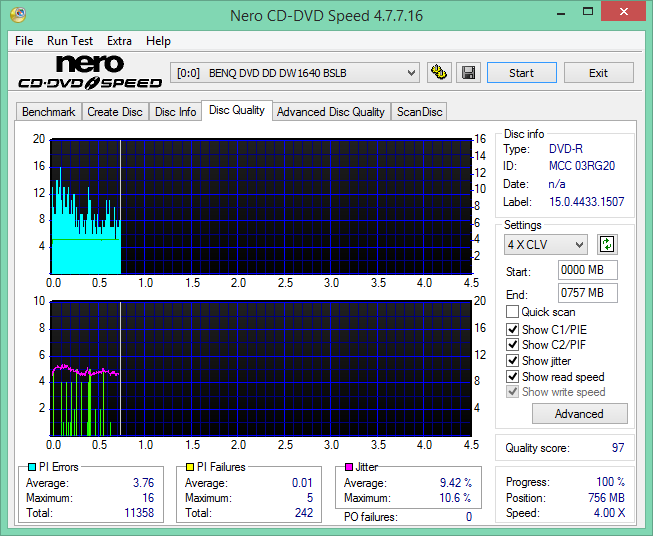Click the floppy disk save icon
The image size is (653, 536).
(469, 73)
